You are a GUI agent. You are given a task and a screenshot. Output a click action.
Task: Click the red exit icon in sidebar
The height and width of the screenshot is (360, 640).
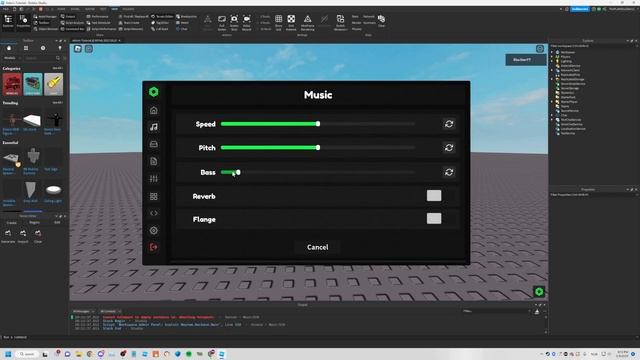(x=153, y=247)
